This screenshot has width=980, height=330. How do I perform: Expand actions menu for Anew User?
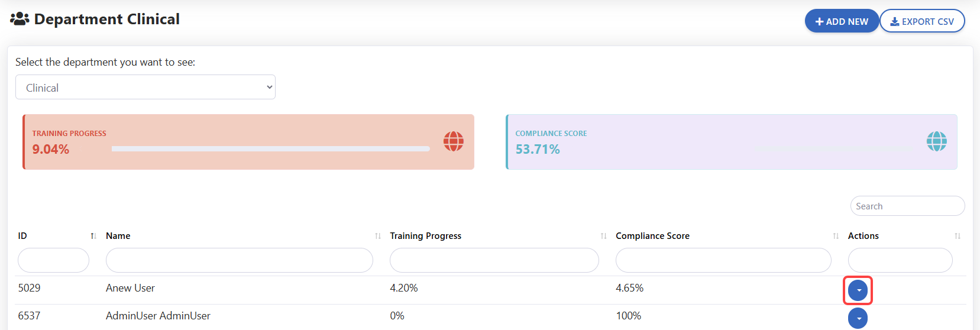pos(858,290)
